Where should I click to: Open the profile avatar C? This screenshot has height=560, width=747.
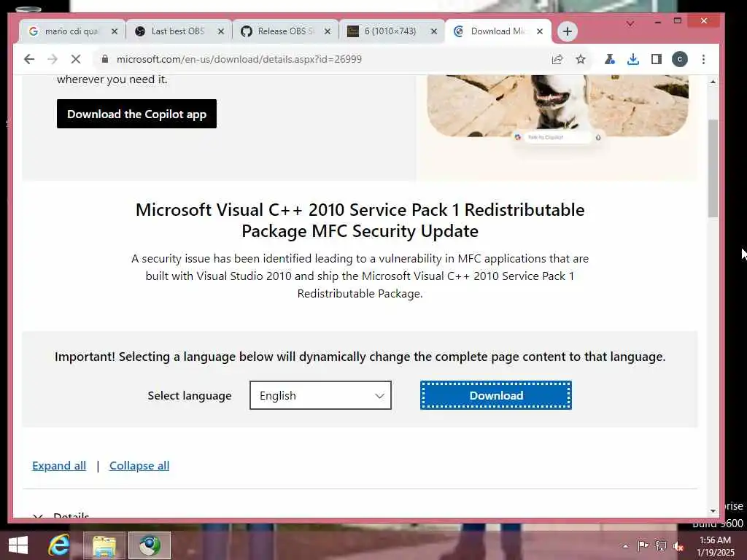[x=680, y=59]
